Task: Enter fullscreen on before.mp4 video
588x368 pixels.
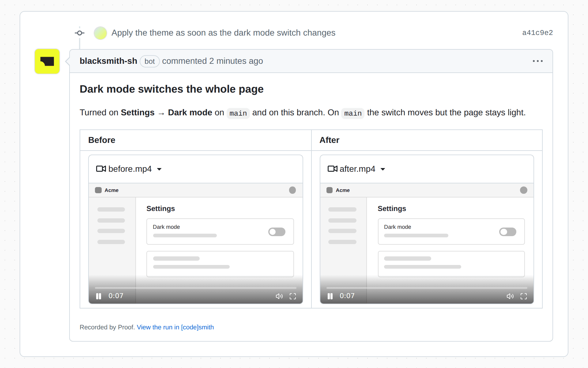Action: (293, 296)
